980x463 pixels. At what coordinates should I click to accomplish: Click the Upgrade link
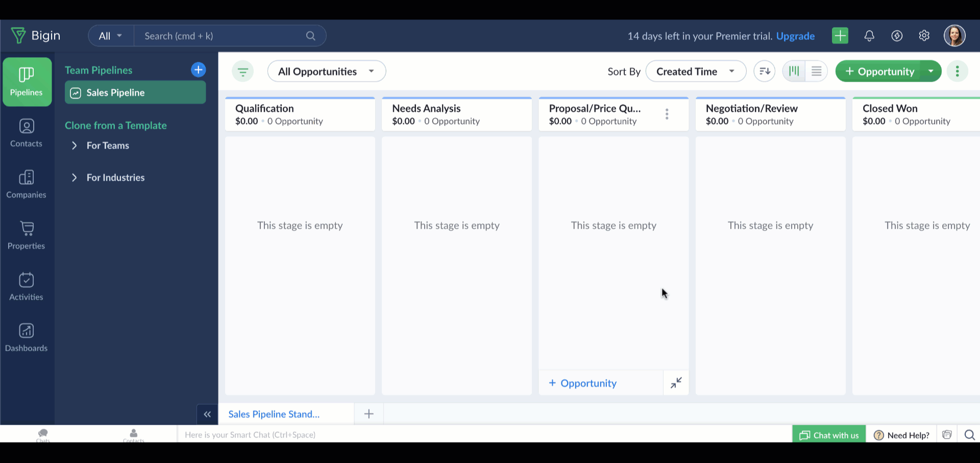tap(795, 36)
